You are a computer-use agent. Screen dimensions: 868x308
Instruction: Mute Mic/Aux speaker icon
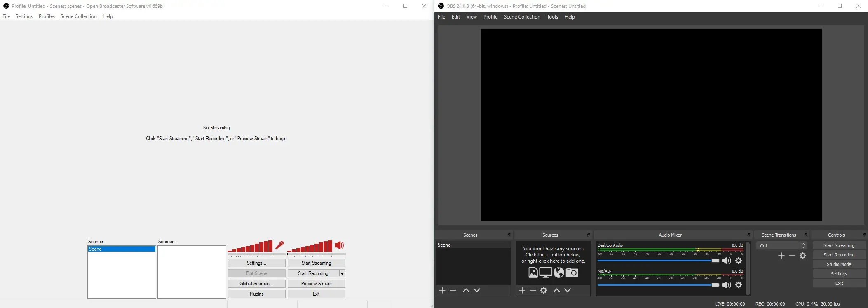click(727, 285)
